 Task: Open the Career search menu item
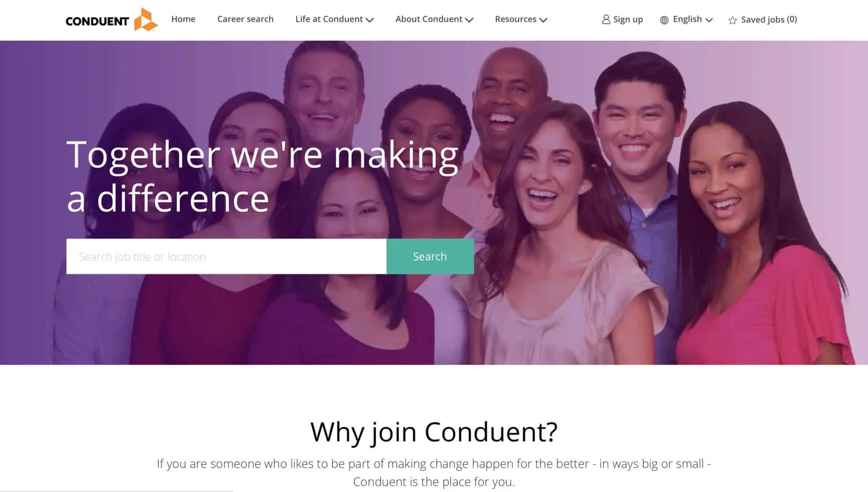[x=245, y=19]
